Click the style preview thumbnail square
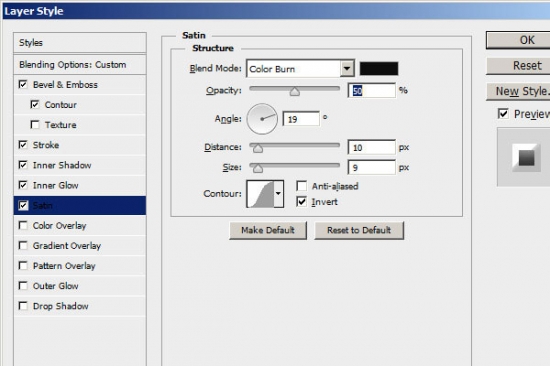The image size is (550, 366). (x=526, y=157)
